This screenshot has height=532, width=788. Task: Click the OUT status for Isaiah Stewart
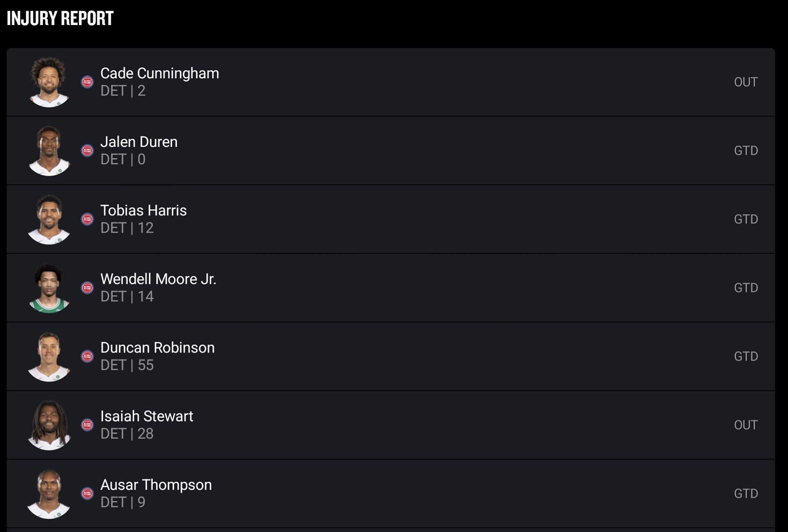pos(745,425)
